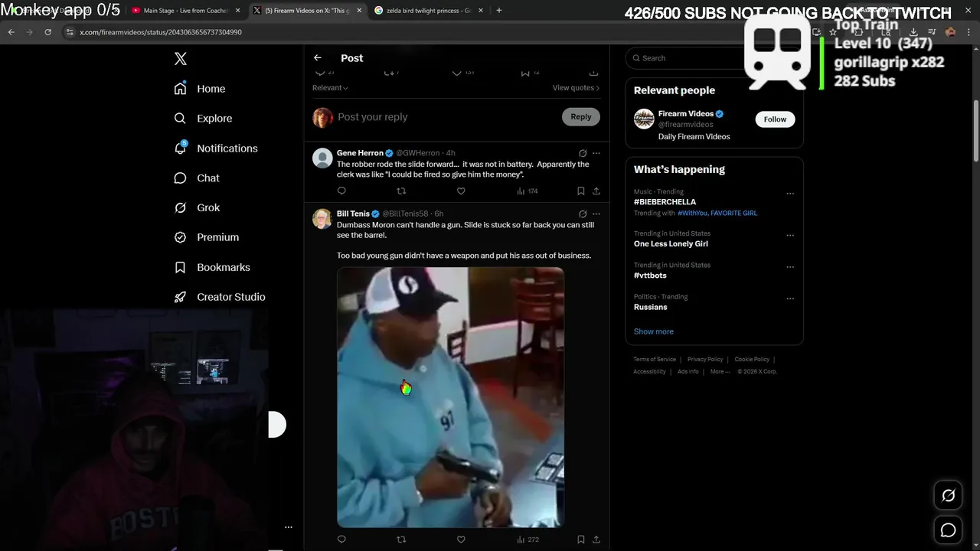Click Show more under What's happening
The height and width of the screenshot is (551, 980).
click(x=653, y=331)
